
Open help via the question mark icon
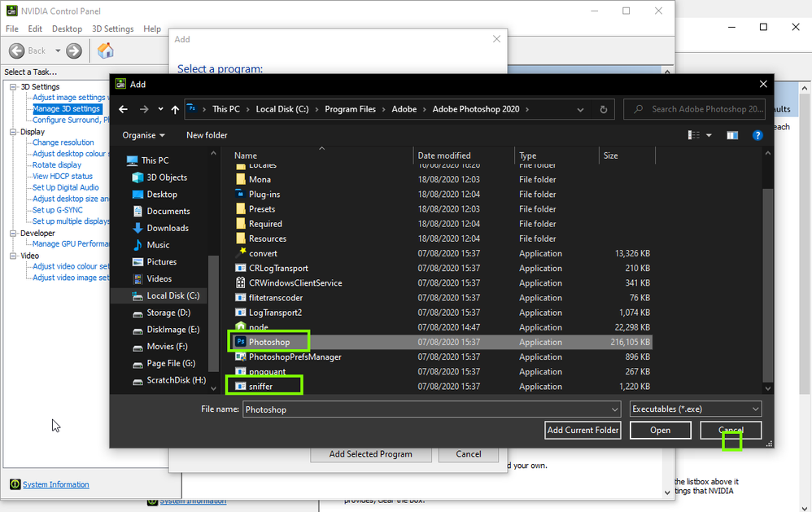coord(757,135)
